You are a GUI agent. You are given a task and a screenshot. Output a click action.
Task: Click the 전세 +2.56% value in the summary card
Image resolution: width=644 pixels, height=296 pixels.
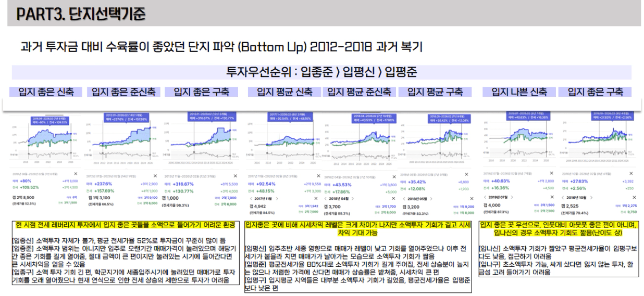pyautogui.click(x=579, y=188)
